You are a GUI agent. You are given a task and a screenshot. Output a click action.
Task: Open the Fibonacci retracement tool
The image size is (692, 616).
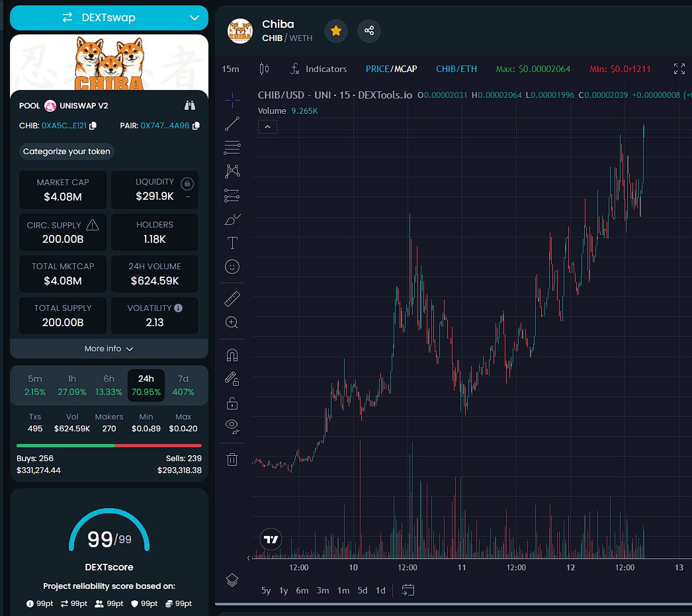point(232,148)
